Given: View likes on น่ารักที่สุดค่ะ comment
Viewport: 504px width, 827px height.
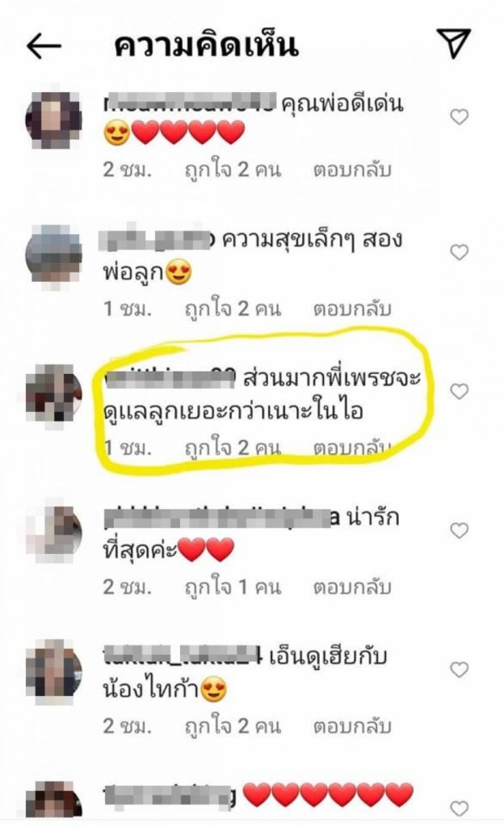Looking at the screenshot, I should coord(233,588).
